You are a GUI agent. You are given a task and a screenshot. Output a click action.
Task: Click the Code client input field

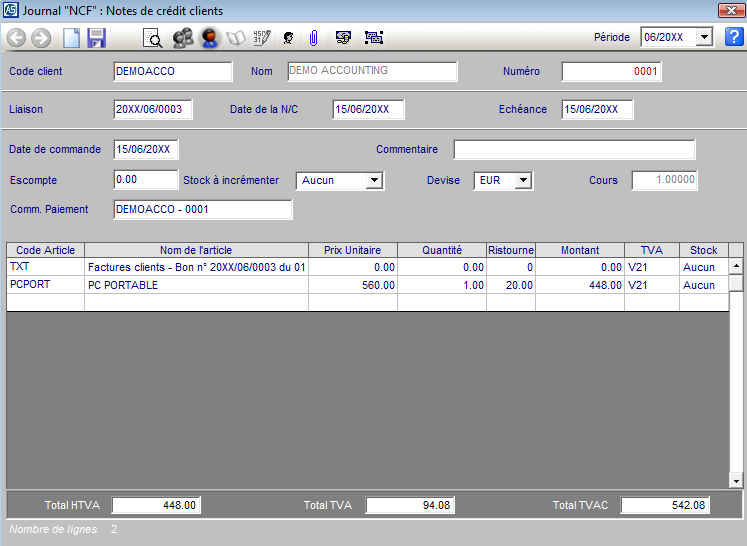coord(173,71)
